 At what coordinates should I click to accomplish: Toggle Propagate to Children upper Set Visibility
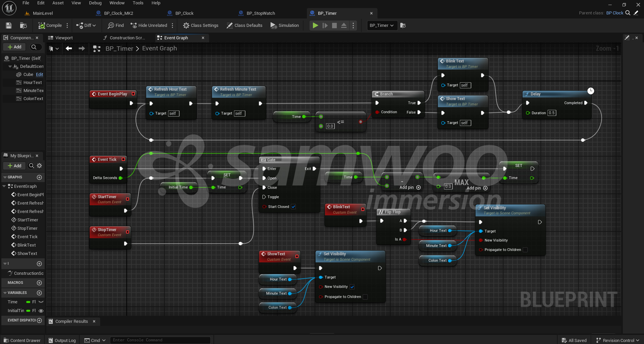(525, 250)
